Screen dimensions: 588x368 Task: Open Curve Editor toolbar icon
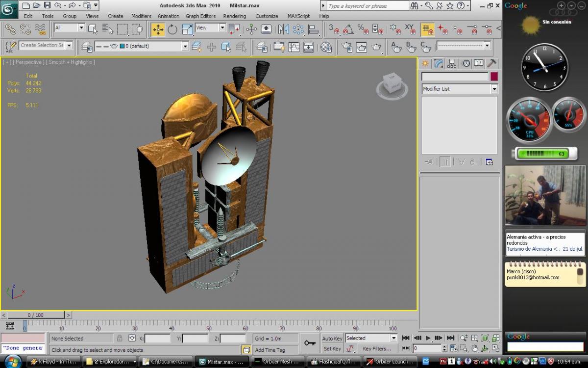tap(294, 47)
